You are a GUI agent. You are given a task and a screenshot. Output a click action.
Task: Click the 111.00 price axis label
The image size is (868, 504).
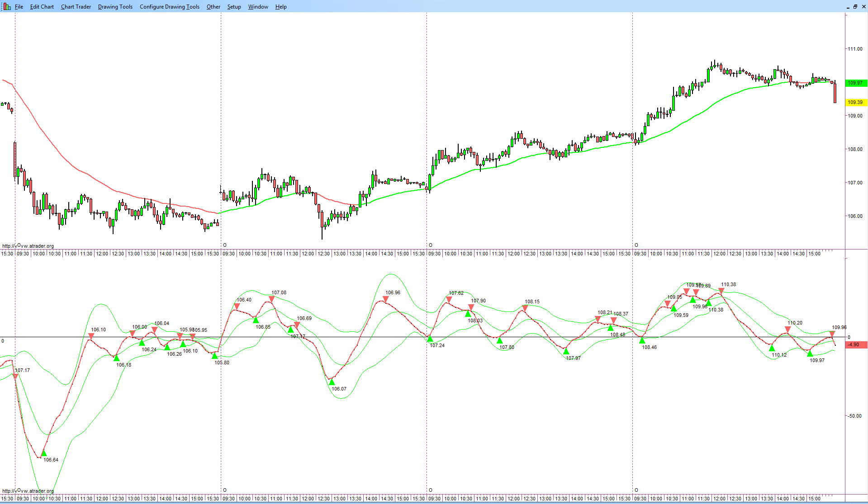click(x=855, y=49)
